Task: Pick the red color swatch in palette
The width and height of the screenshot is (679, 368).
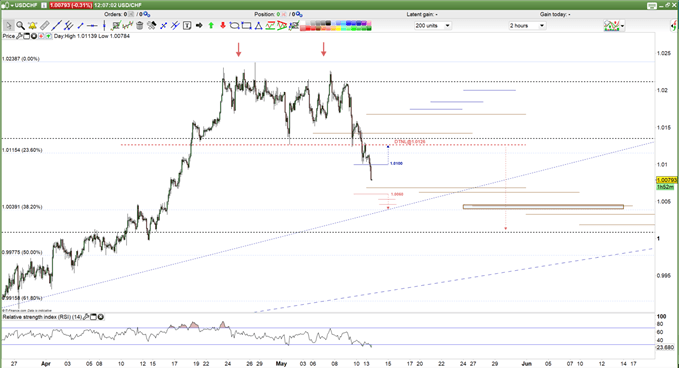Action: coord(308,28)
